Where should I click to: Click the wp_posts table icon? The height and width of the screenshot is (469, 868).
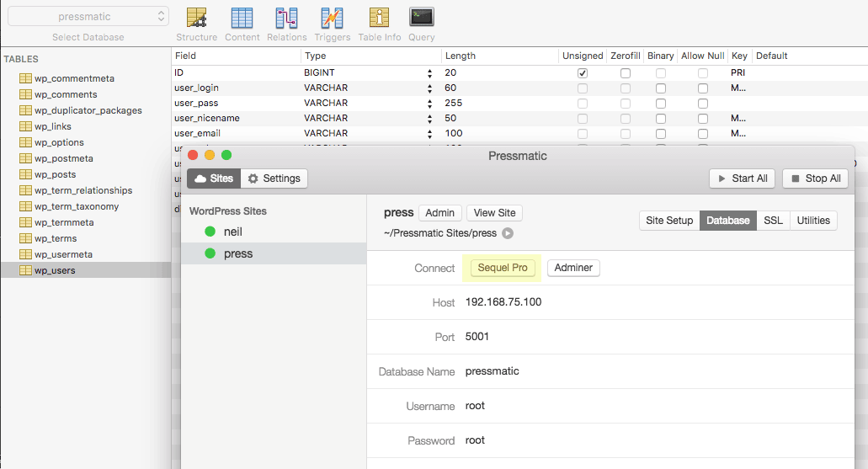pos(25,174)
